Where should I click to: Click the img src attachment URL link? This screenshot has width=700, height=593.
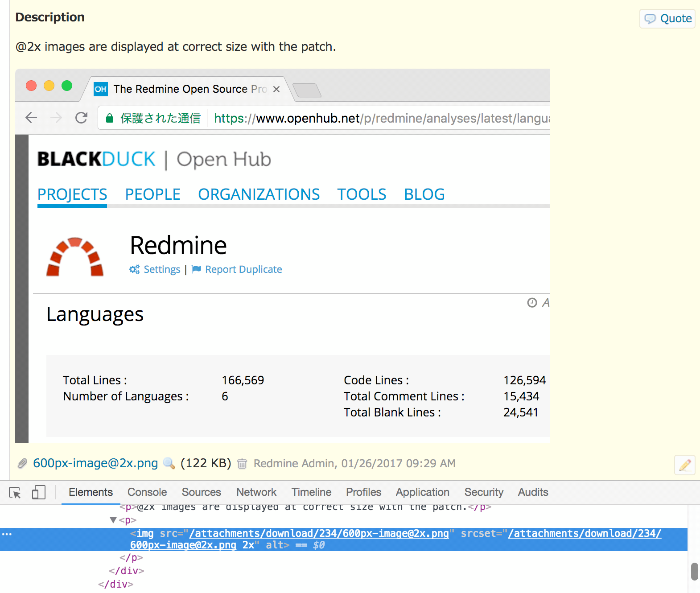click(319, 533)
